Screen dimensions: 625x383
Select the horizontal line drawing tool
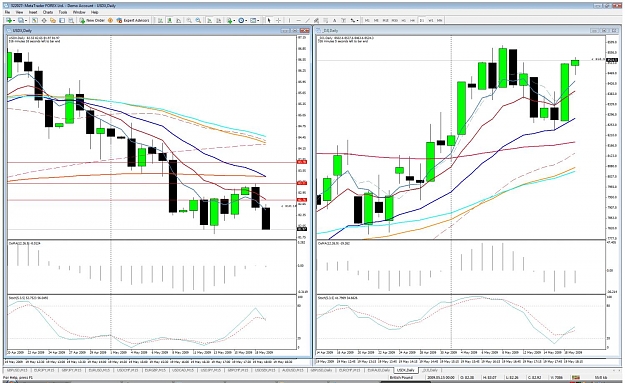299,20
